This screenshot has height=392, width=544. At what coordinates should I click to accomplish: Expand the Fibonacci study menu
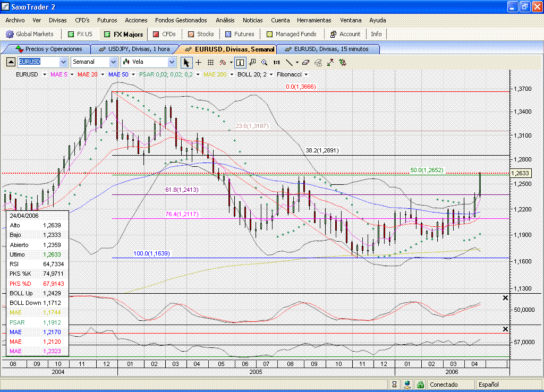pyautogui.click(x=306, y=74)
